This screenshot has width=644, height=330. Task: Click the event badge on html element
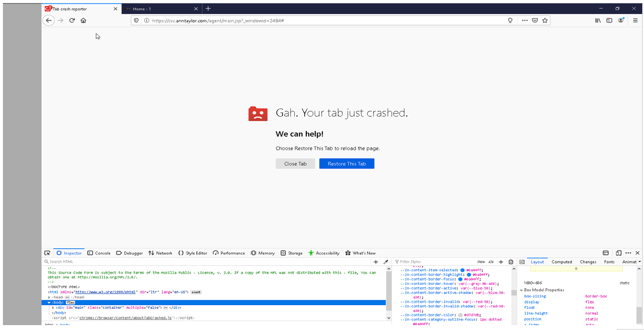click(x=196, y=292)
